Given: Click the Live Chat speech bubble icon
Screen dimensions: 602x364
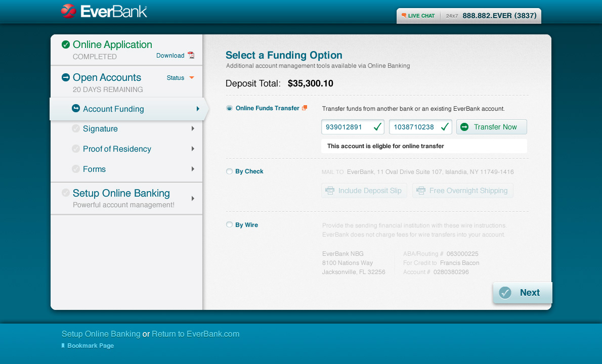Looking at the screenshot, I should (x=404, y=16).
